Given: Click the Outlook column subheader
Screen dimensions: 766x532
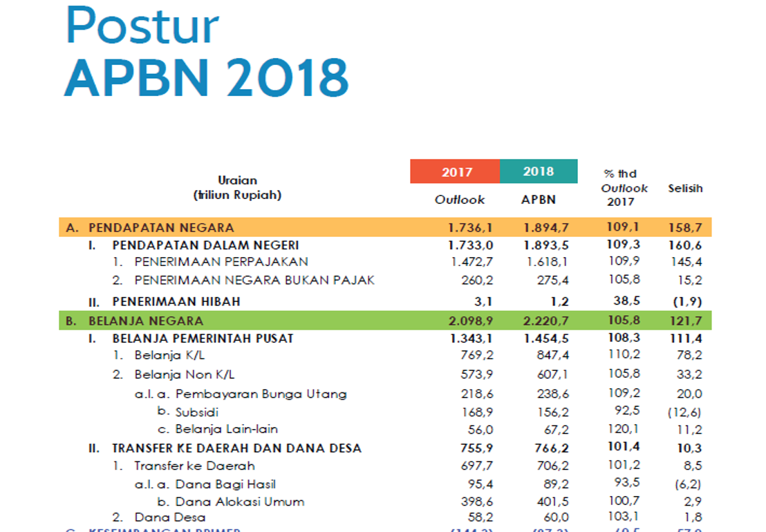Looking at the screenshot, I should pos(459,200).
